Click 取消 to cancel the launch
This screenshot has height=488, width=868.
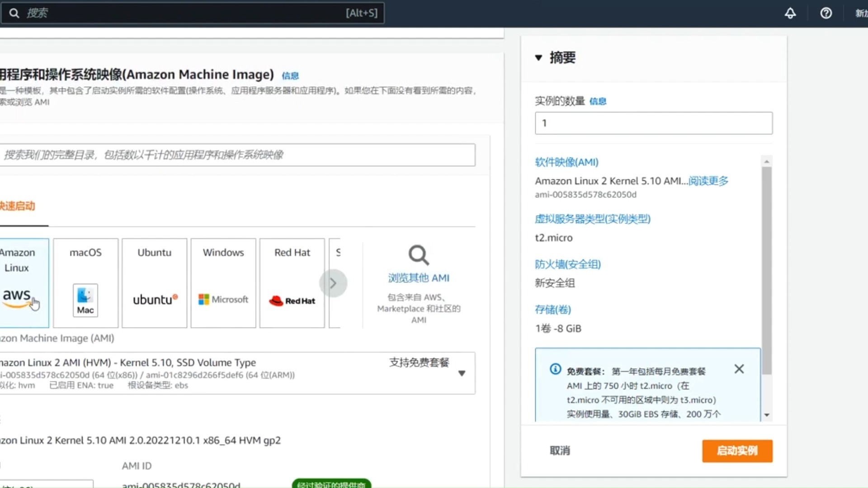click(560, 450)
